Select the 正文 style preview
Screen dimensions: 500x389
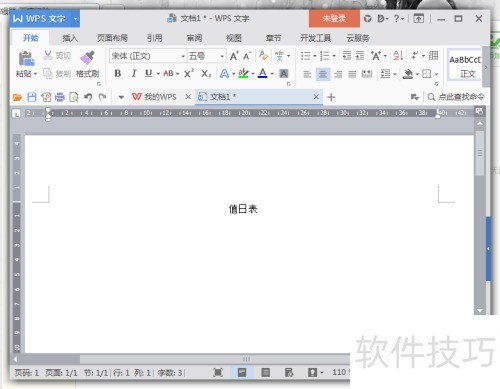click(x=465, y=65)
